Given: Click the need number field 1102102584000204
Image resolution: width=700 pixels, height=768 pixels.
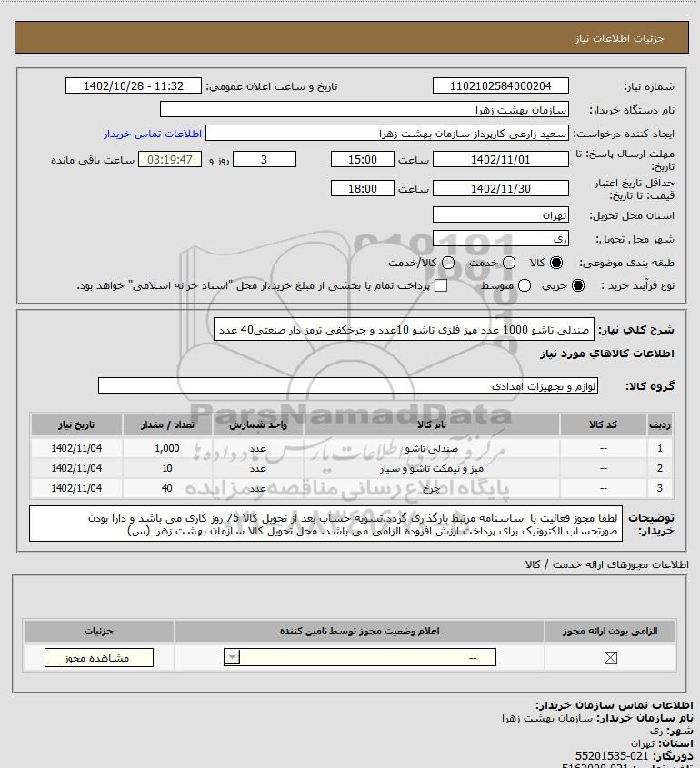Looking at the screenshot, I should click(501, 85).
